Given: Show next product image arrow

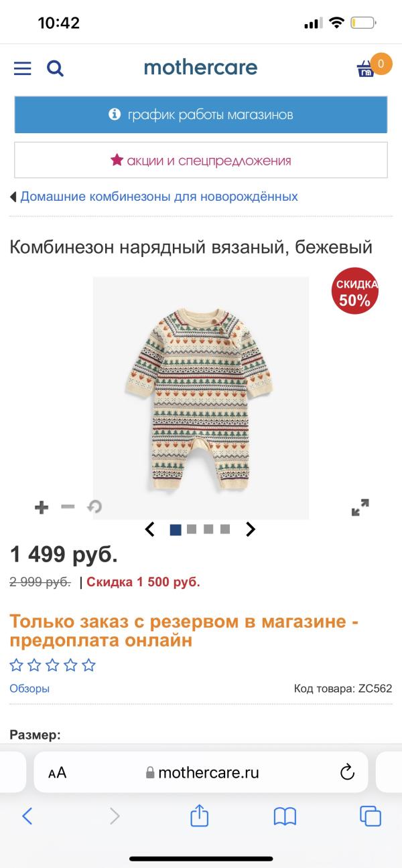Looking at the screenshot, I should pos(251,529).
